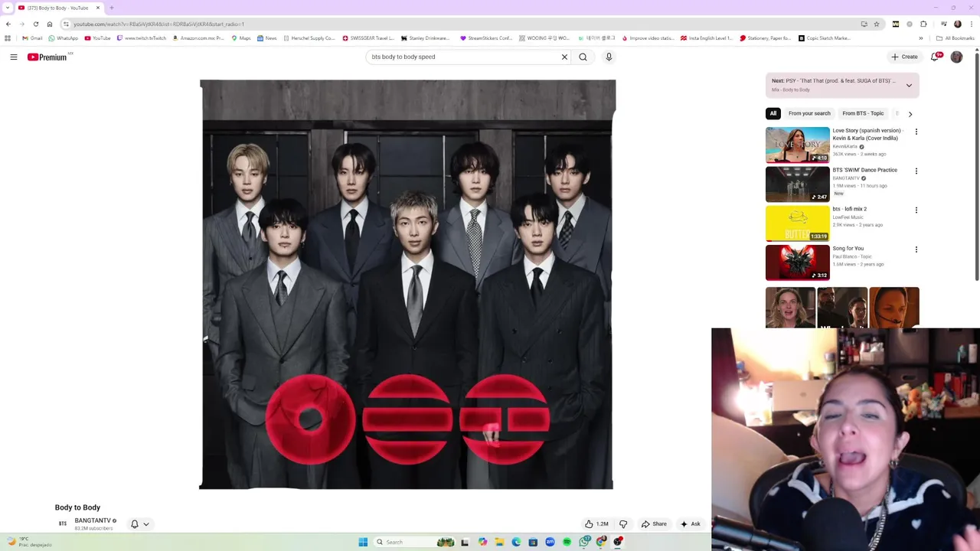Viewport: 980px width, 551px height.
Task: Click the browser address bar URL
Action: (158, 24)
